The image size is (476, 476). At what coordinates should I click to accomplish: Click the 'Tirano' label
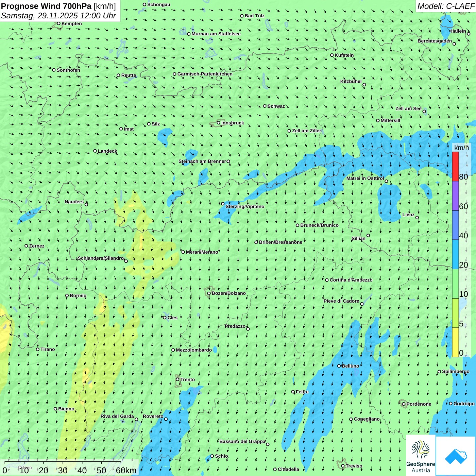coord(48,349)
